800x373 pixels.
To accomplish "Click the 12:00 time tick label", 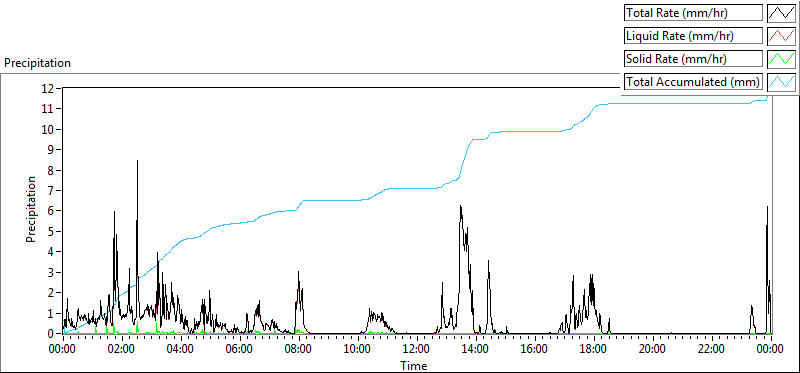I will pos(417,350).
